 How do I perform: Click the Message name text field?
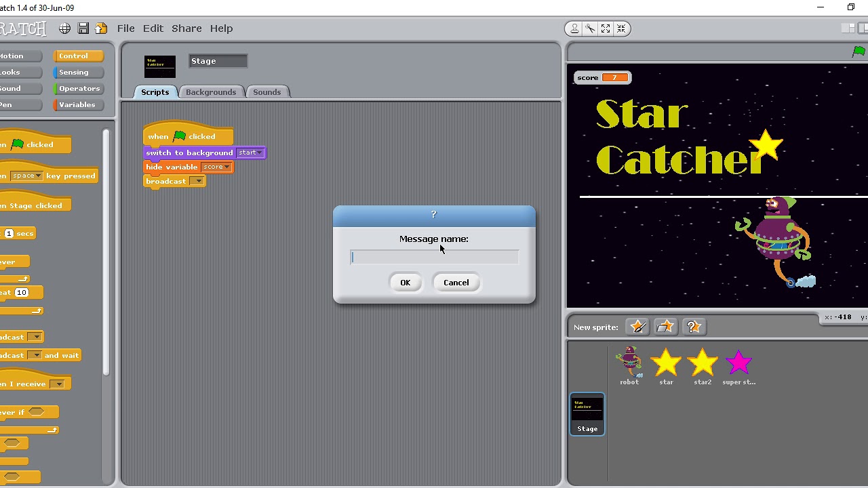point(435,258)
